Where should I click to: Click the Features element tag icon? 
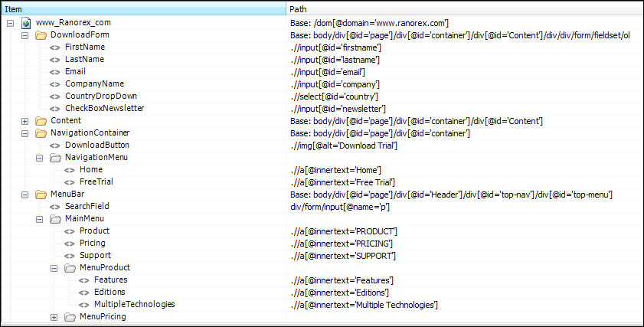tap(83, 280)
